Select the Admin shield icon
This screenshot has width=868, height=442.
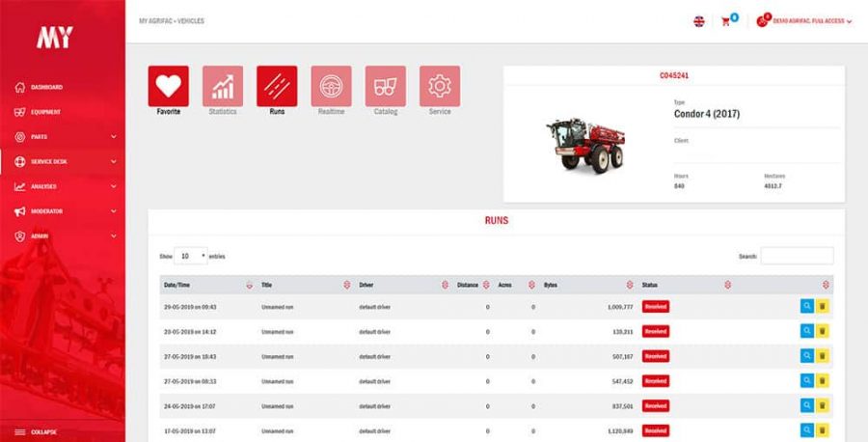pos(20,236)
